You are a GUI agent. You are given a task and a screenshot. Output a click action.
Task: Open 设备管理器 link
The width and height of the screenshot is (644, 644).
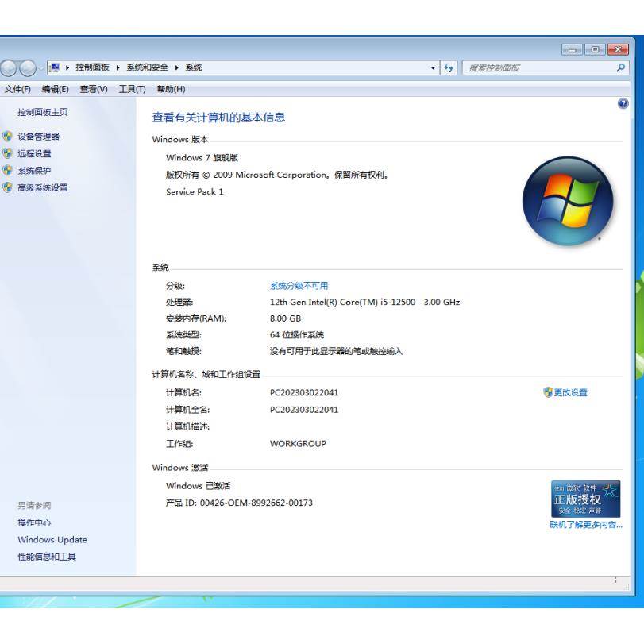tap(39, 137)
